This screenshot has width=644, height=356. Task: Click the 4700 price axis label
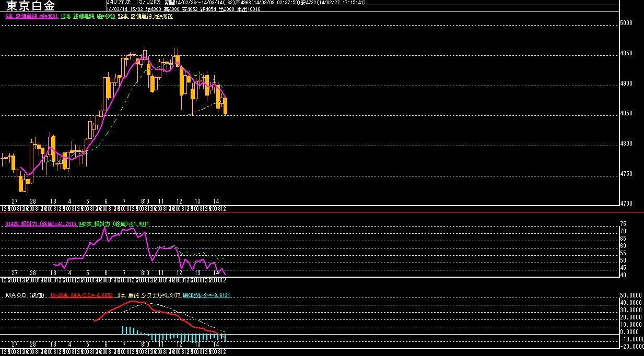(626, 204)
